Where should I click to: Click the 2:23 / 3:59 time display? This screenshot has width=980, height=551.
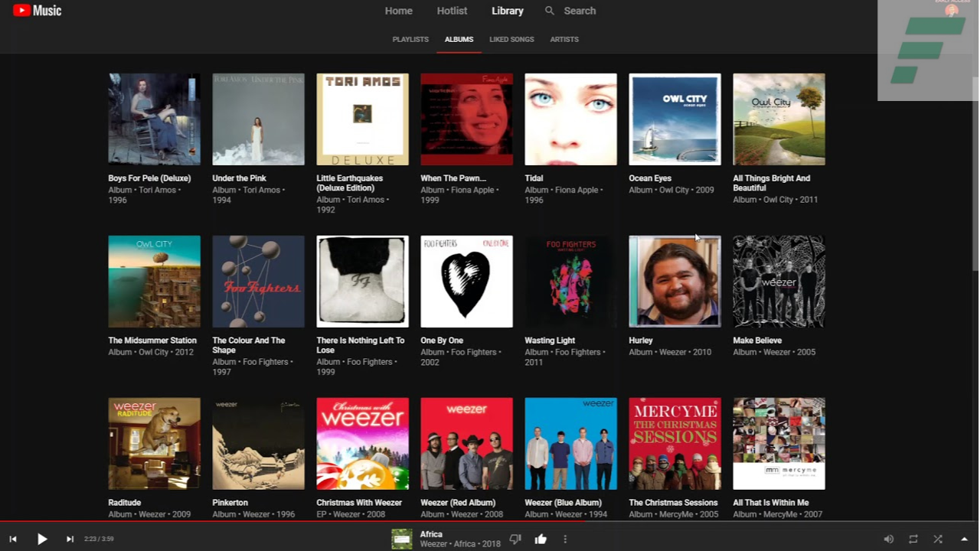(x=99, y=539)
